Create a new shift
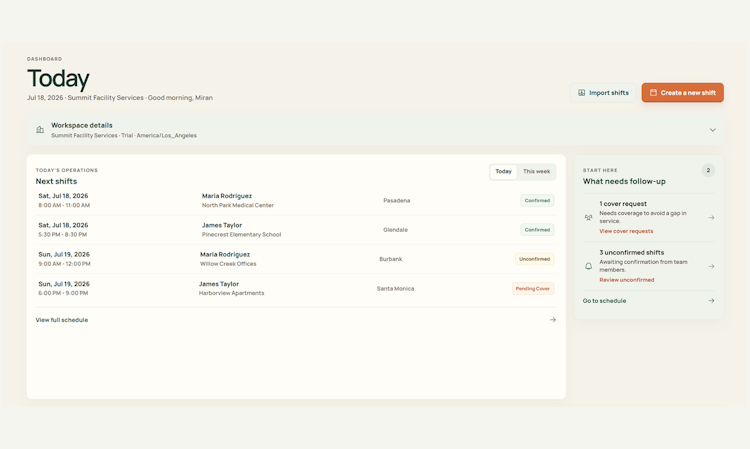This screenshot has width=750, height=449. [x=683, y=93]
